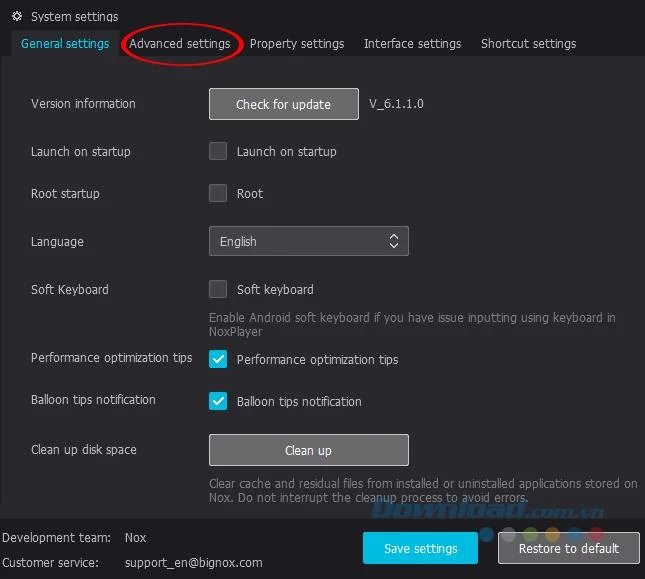Click the Language dropdown up/down arrows

394,241
